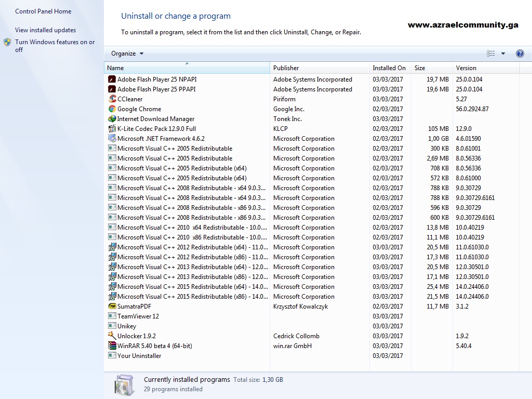
Task: Sort by the Publisher column header
Action: point(320,68)
